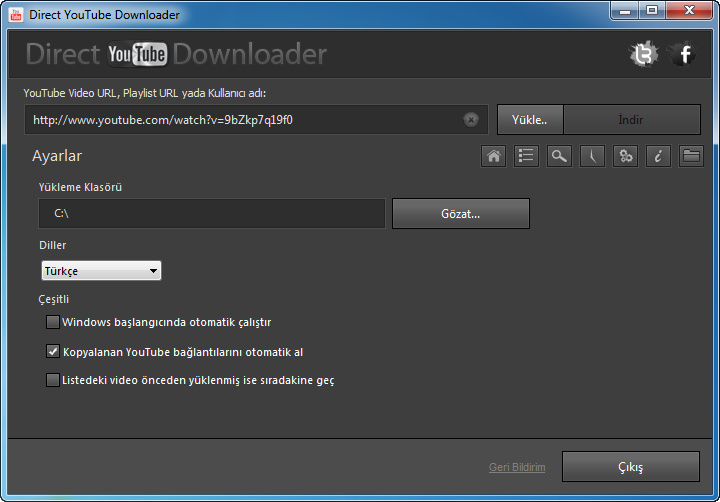Viewport: 720px width, 502px height.
Task: Click the Ayarlar heading text
Action: (57, 156)
